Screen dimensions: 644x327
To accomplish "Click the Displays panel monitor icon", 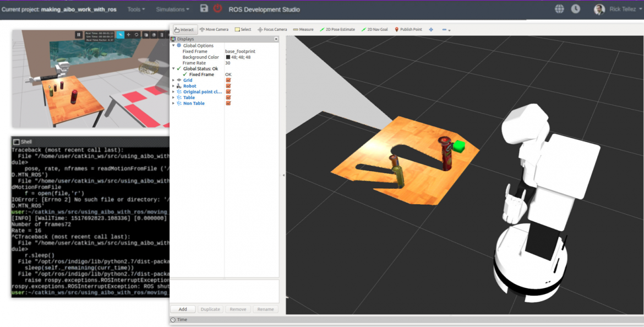I will pyautogui.click(x=173, y=39).
